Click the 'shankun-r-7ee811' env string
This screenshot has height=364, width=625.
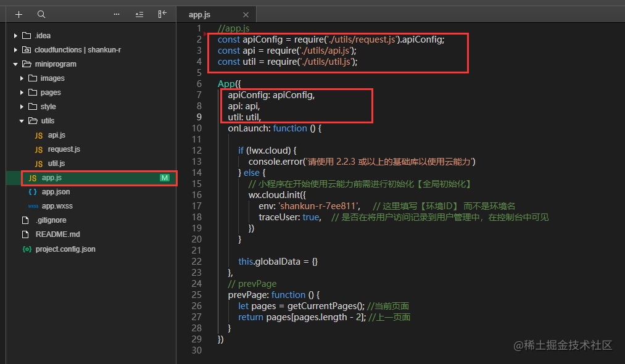[319, 206]
